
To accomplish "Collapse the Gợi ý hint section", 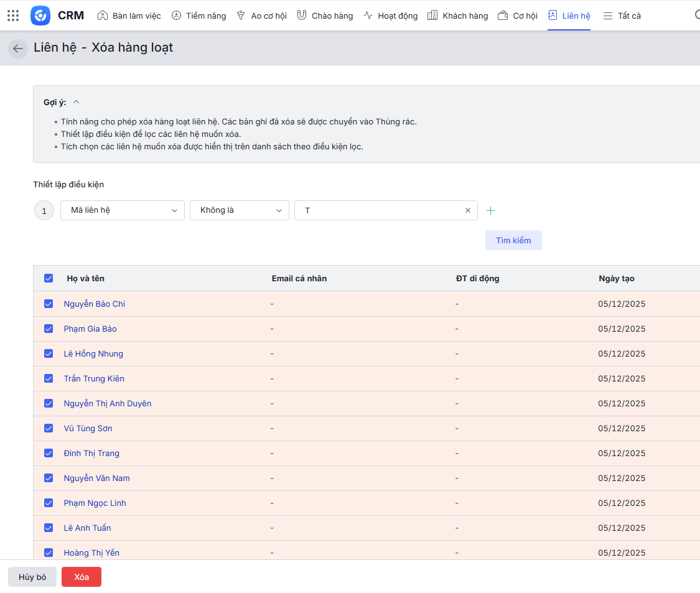I will pos(76,102).
